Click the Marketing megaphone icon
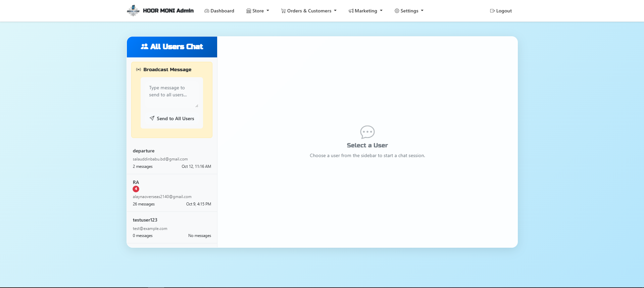 [351, 11]
